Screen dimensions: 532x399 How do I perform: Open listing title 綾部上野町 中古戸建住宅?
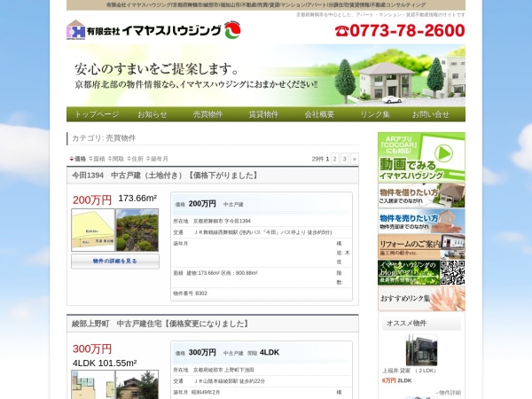click(x=160, y=324)
